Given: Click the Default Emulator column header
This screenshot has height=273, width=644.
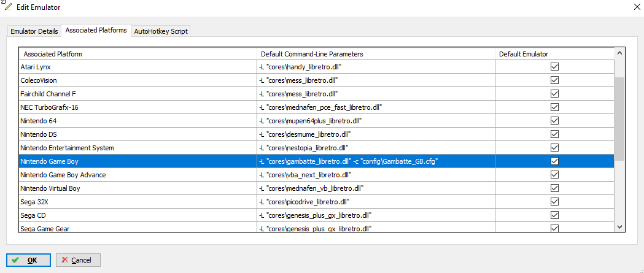Looking at the screenshot, I should pos(554,54).
